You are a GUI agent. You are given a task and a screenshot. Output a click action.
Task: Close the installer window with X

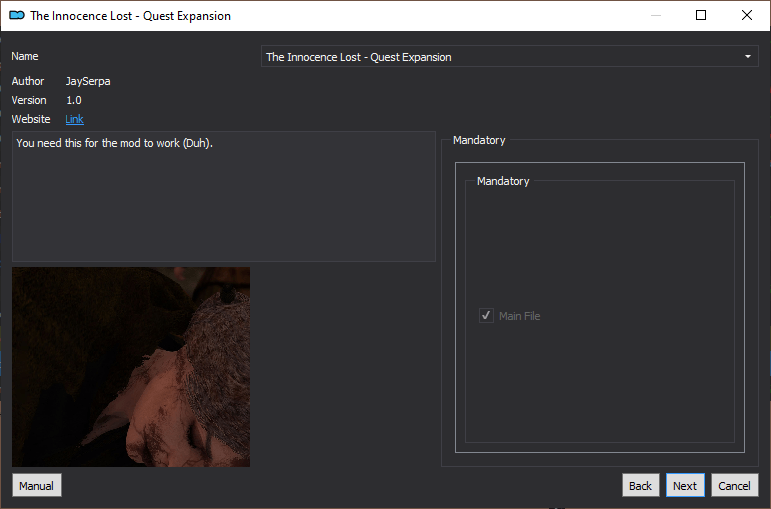pyautogui.click(x=746, y=15)
